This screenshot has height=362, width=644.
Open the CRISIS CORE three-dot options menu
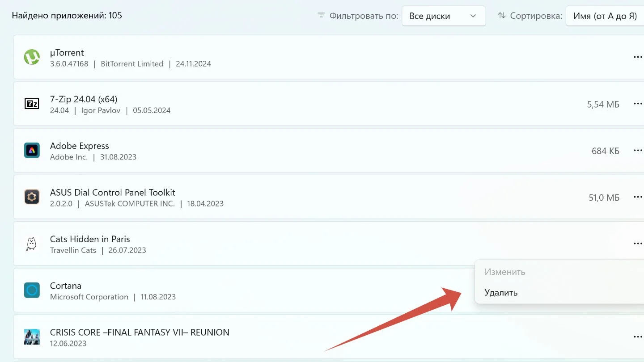[638, 337]
